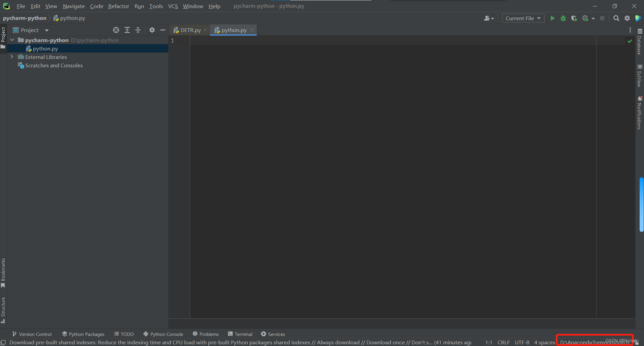Open the Problems tool window
This screenshot has width=644, height=346.
pos(206,334)
